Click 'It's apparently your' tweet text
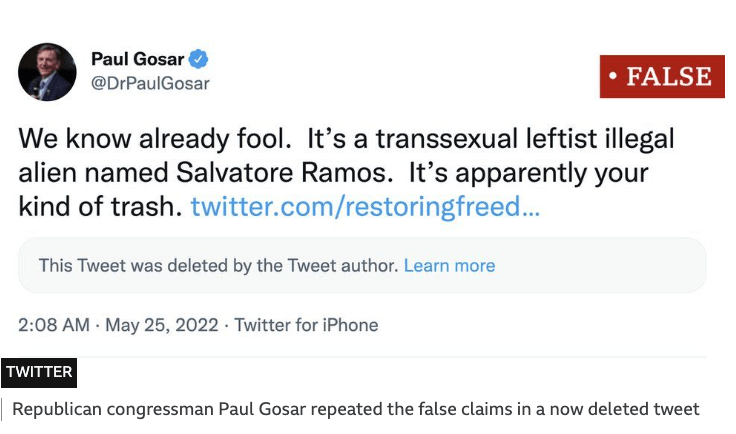The height and width of the screenshot is (434, 736). pos(528,172)
